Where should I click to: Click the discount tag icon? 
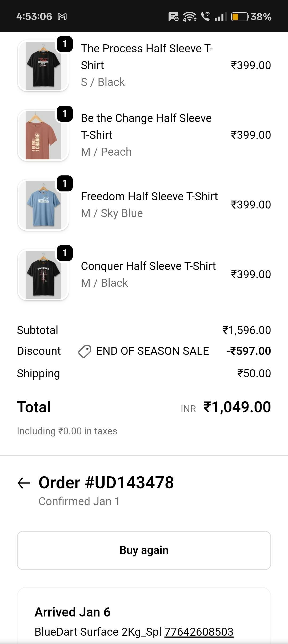coord(85,351)
